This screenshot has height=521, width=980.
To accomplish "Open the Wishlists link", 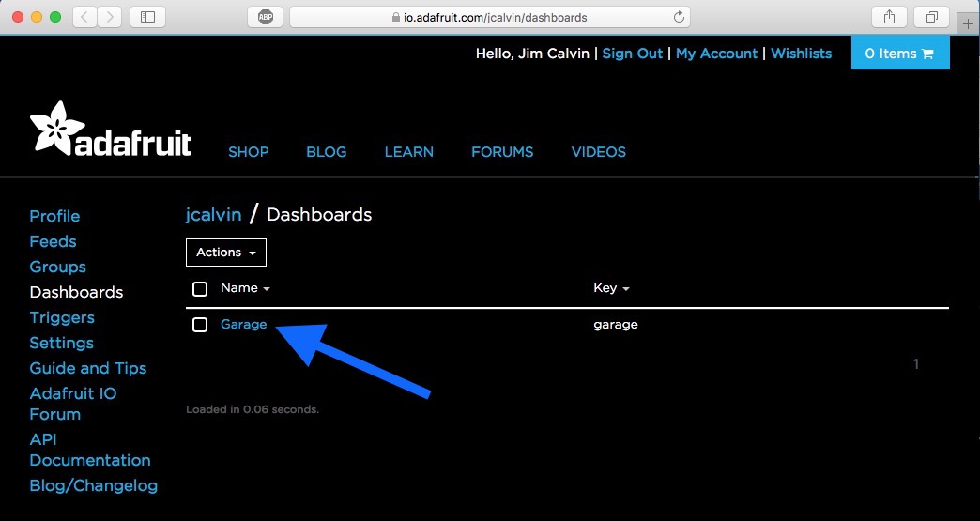I will (802, 54).
